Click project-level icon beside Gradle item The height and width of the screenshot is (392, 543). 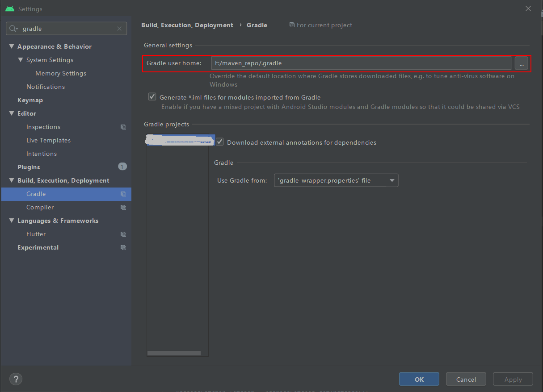[x=123, y=194]
